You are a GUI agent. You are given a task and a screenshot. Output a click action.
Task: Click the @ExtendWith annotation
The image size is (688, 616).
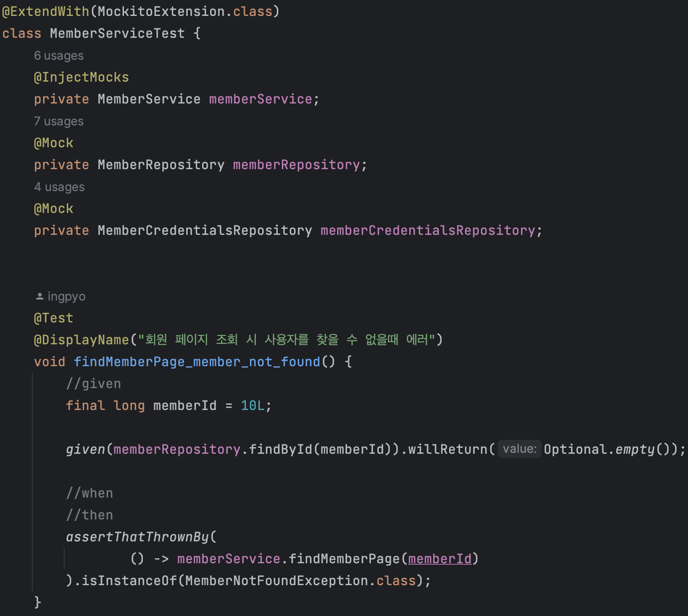[x=46, y=11]
